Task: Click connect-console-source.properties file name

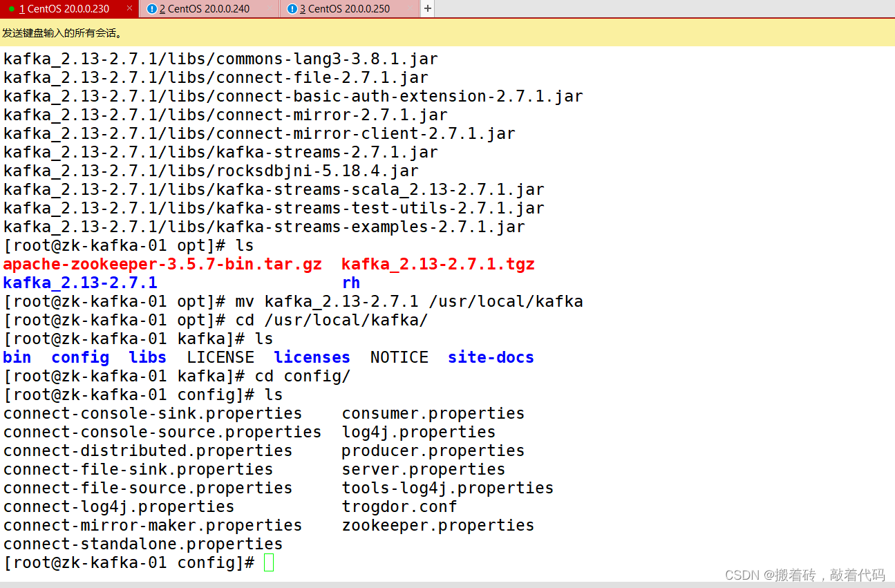Action: point(162,433)
